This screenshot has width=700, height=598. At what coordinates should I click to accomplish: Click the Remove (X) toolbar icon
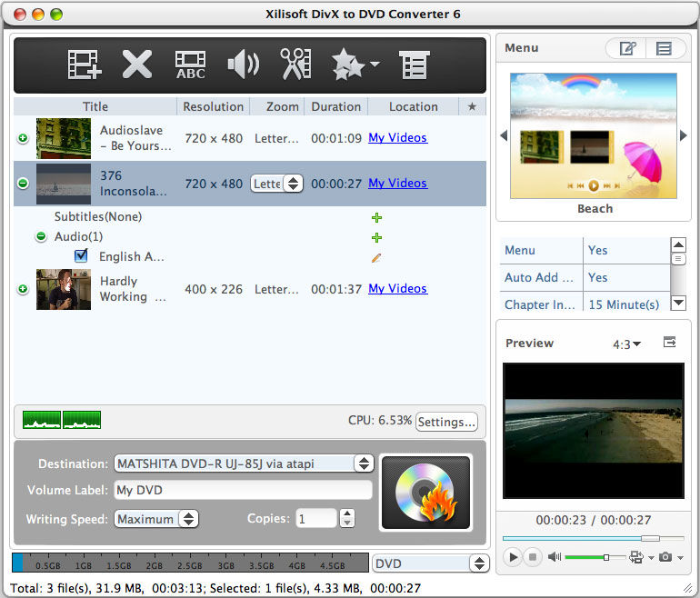click(137, 65)
